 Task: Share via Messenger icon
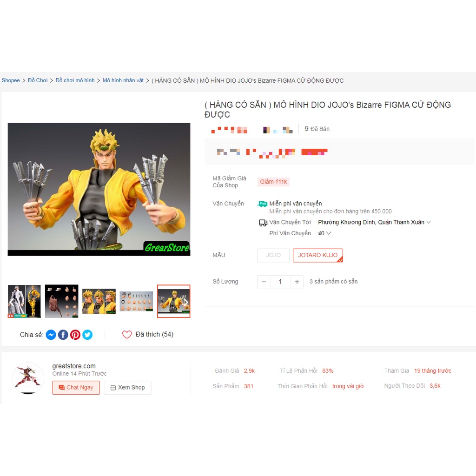click(x=51, y=335)
